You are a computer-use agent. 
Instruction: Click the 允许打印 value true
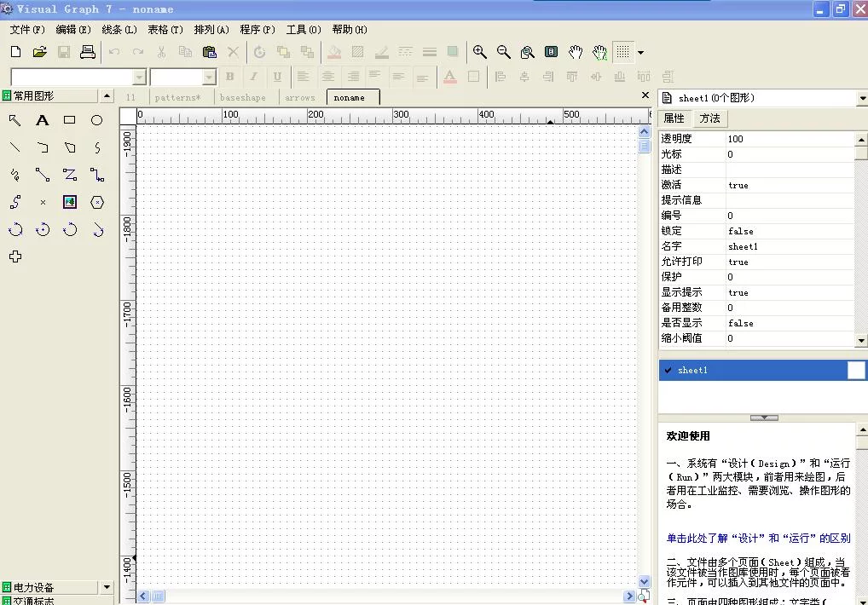(x=790, y=262)
